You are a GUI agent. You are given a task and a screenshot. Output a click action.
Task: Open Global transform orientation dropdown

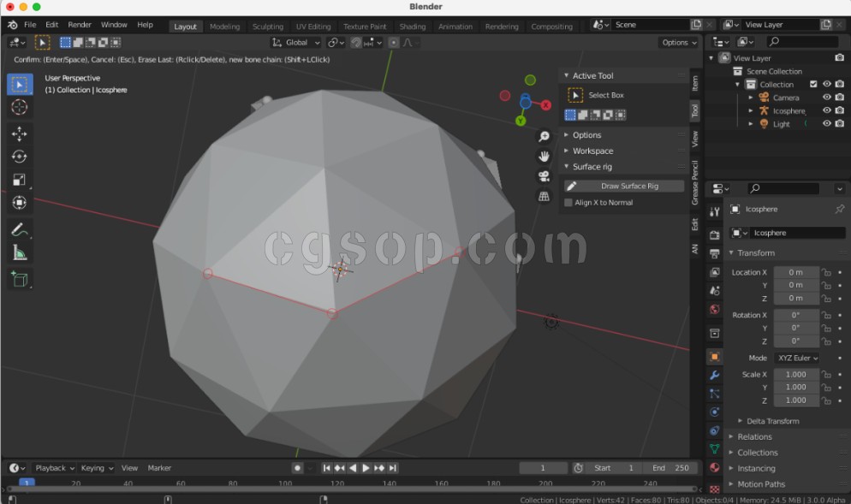(296, 42)
